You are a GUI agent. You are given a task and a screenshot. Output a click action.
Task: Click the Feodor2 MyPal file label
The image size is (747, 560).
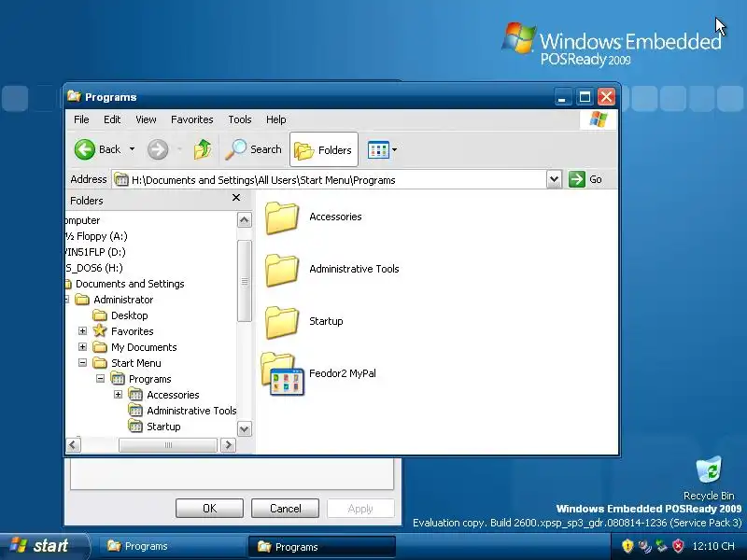click(x=343, y=373)
